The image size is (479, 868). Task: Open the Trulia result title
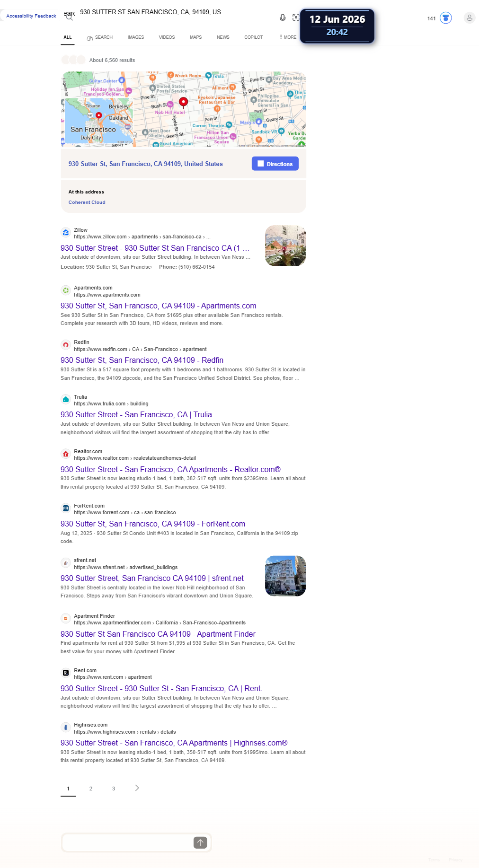(136, 415)
